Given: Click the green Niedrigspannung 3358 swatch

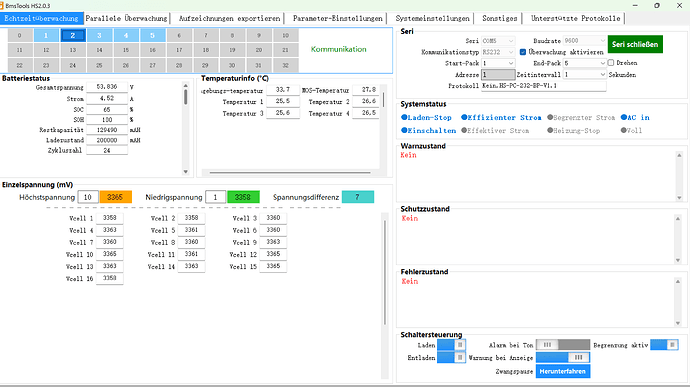Looking at the screenshot, I should coord(243,197).
